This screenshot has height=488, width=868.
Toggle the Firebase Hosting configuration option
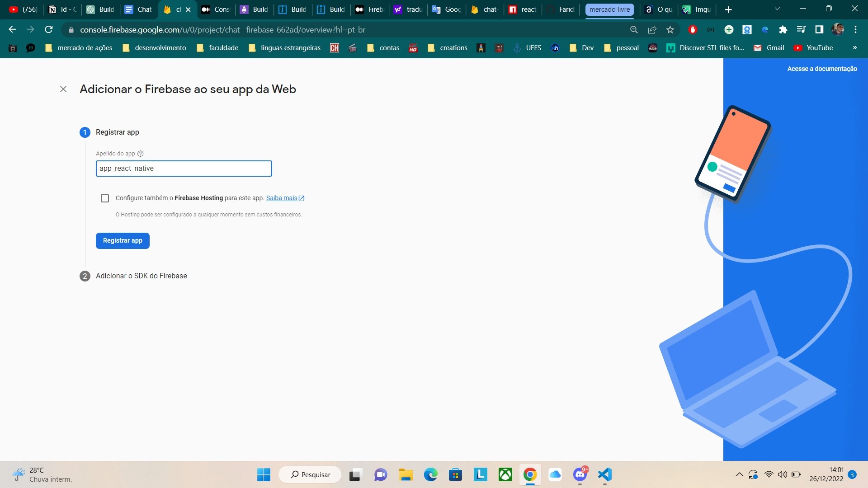(x=105, y=198)
